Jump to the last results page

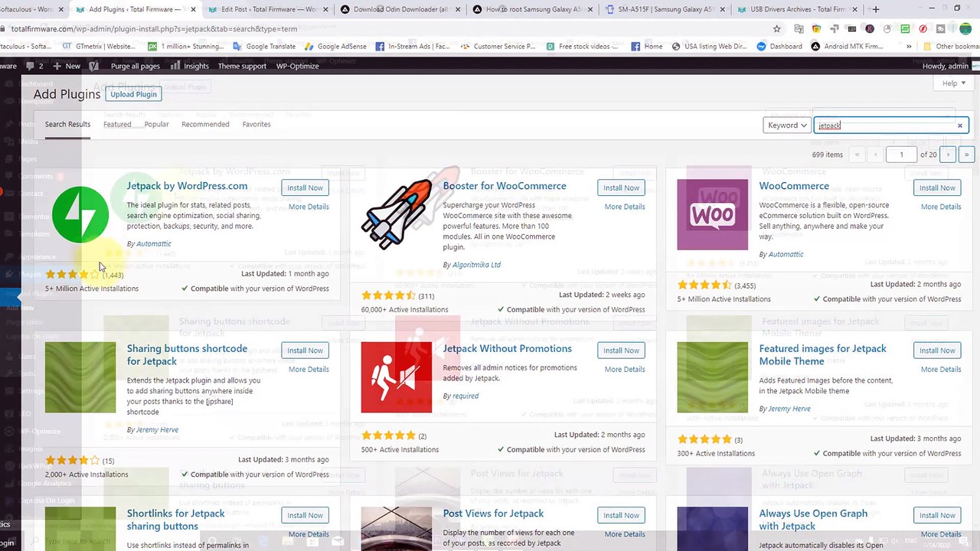pos(966,155)
